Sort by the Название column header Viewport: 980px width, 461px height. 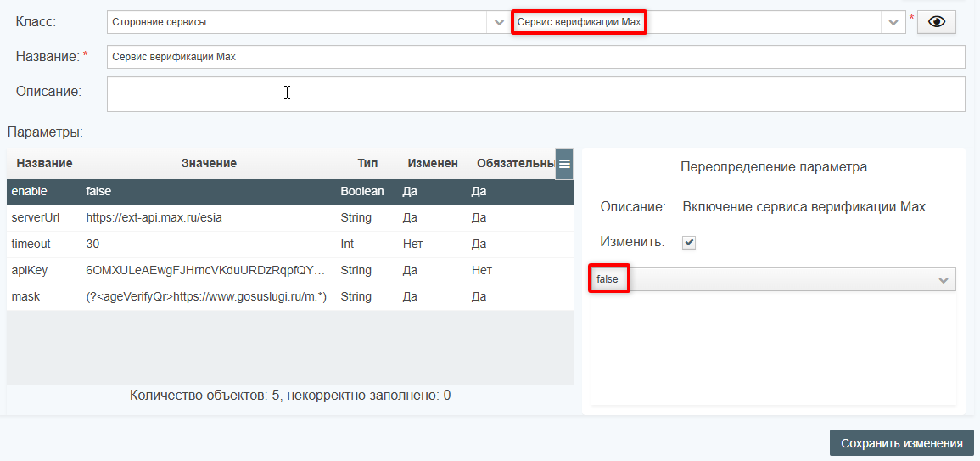point(44,163)
